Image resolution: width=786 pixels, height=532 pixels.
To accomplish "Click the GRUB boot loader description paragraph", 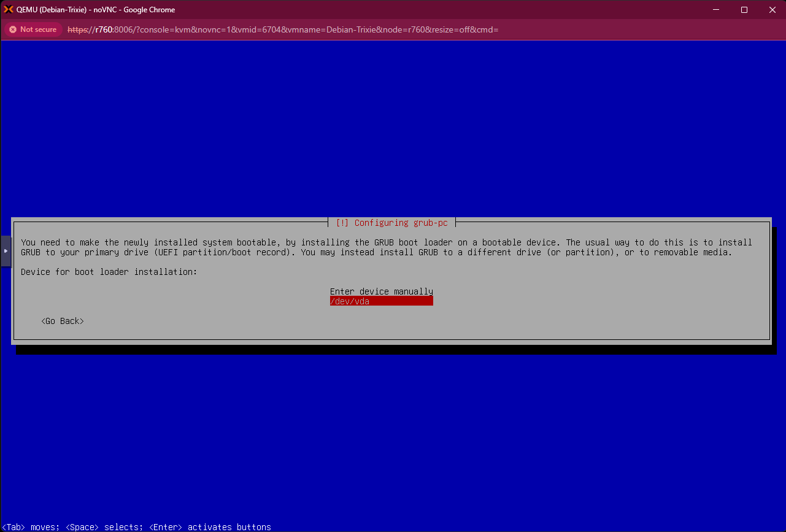I will 387,247.
